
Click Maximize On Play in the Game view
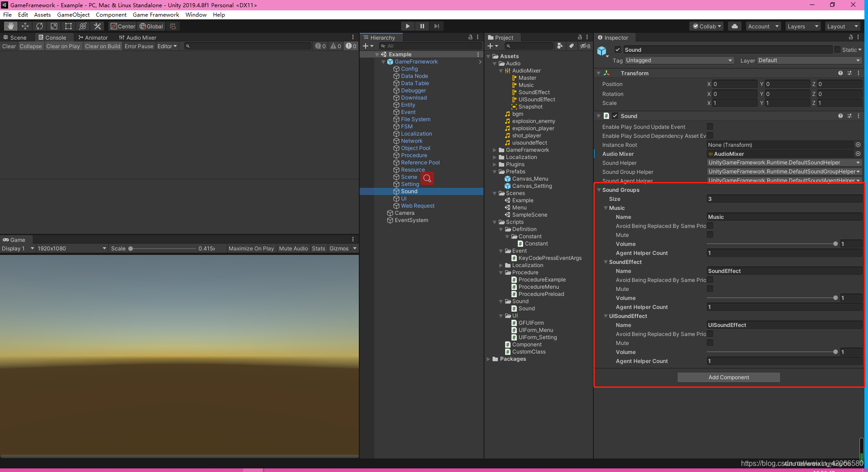click(x=251, y=248)
